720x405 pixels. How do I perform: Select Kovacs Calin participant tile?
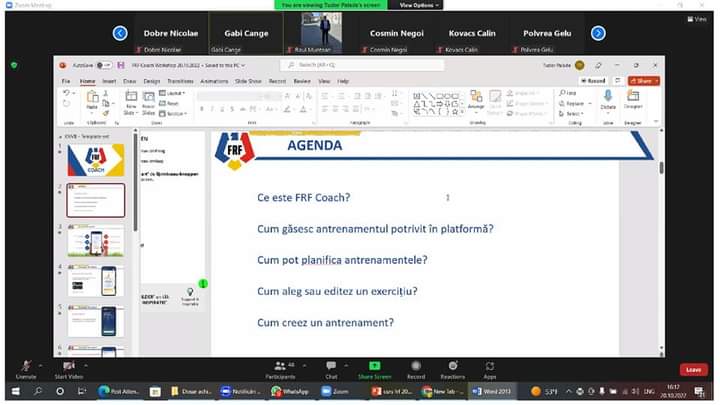[x=472, y=34]
